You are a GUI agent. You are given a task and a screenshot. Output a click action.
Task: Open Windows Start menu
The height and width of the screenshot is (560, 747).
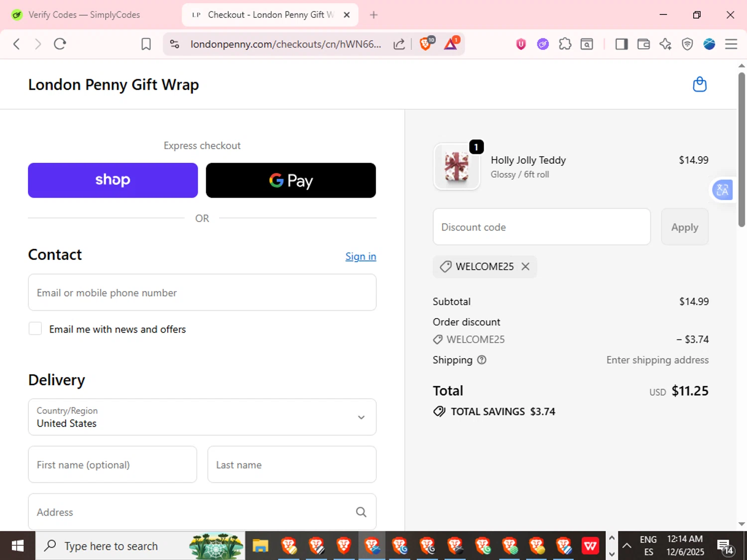(x=17, y=546)
